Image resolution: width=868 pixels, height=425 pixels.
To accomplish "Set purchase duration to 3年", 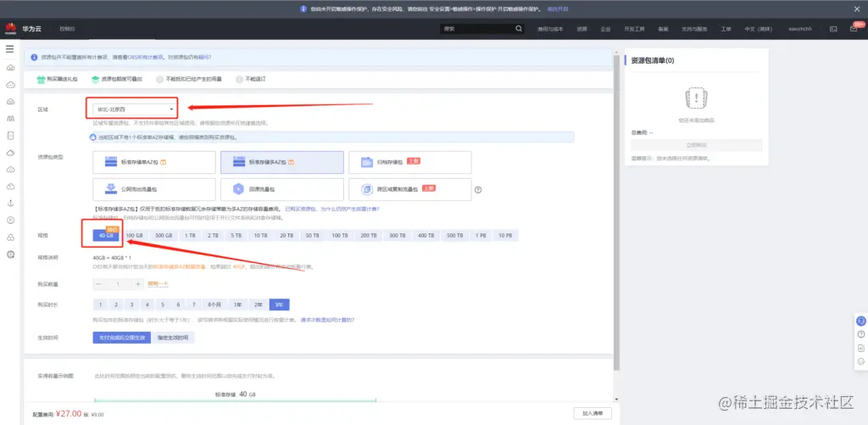I will tap(280, 305).
